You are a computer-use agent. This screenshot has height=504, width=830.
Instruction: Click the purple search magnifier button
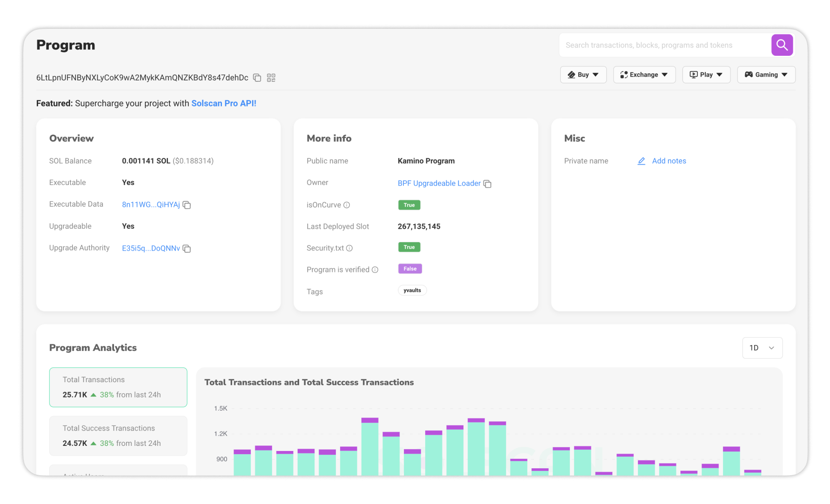(x=782, y=45)
